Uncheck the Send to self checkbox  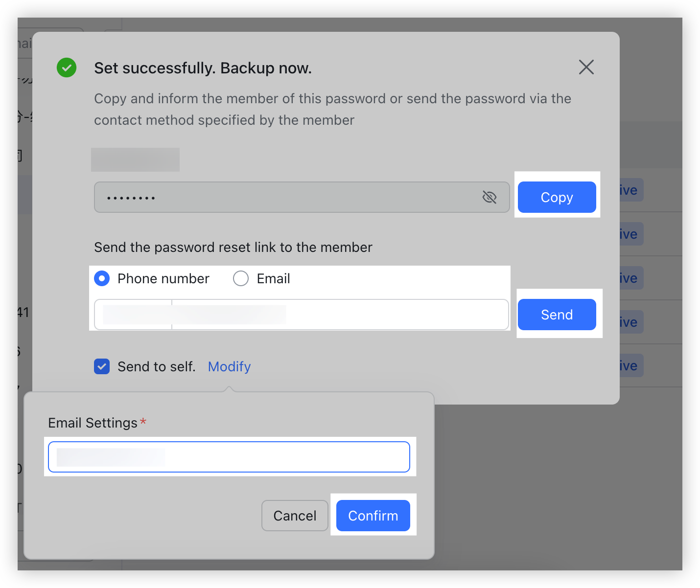pyautogui.click(x=102, y=366)
